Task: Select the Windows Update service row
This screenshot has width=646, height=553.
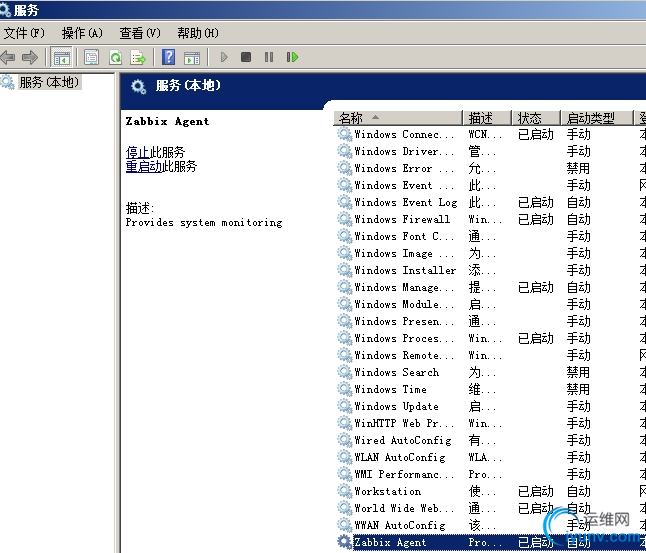Action: (490, 406)
